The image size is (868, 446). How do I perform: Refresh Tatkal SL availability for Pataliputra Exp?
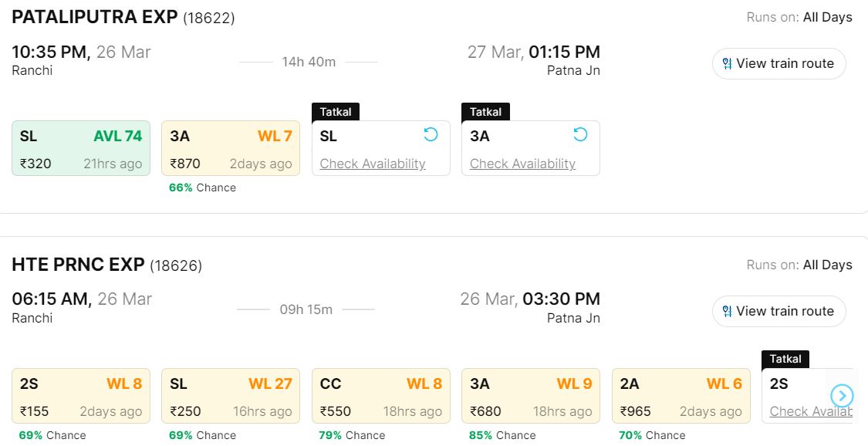pos(431,135)
